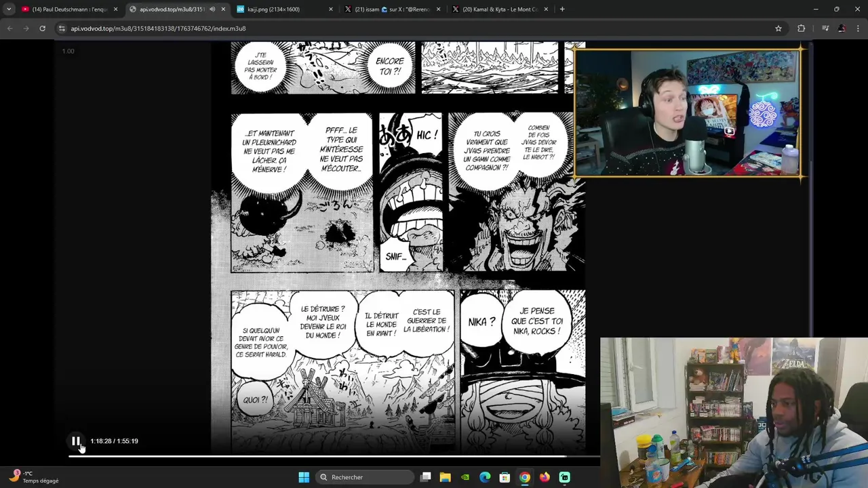Click the HIC ! manga panel

411,192
